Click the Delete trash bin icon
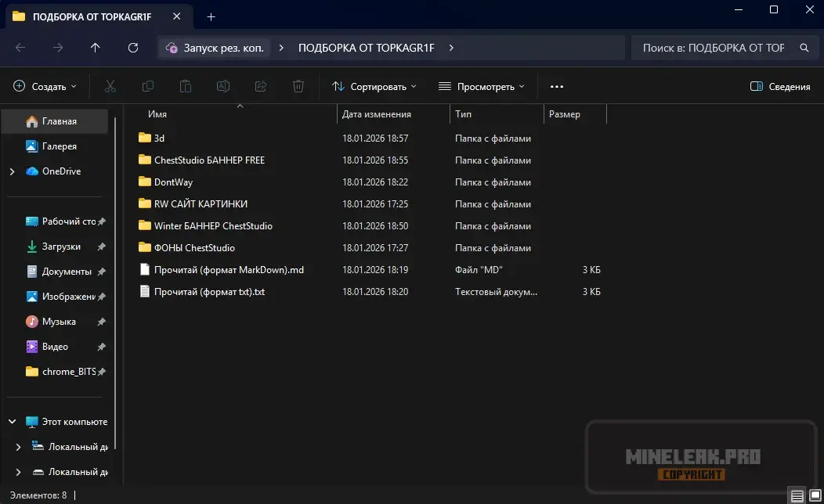The image size is (824, 504). click(298, 86)
